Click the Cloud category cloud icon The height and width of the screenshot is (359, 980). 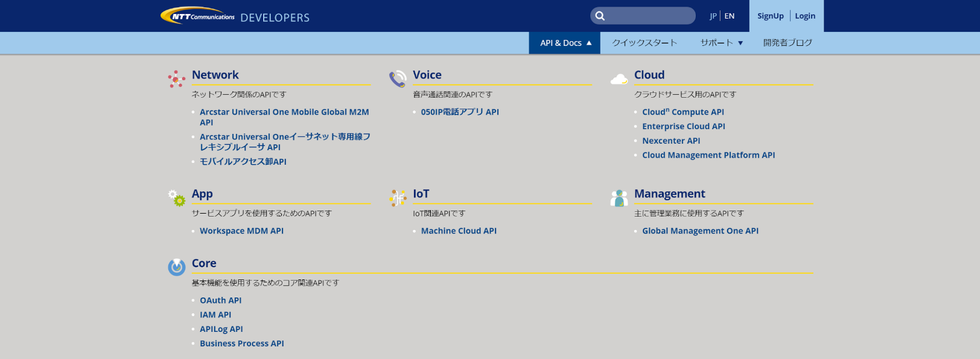point(619,79)
